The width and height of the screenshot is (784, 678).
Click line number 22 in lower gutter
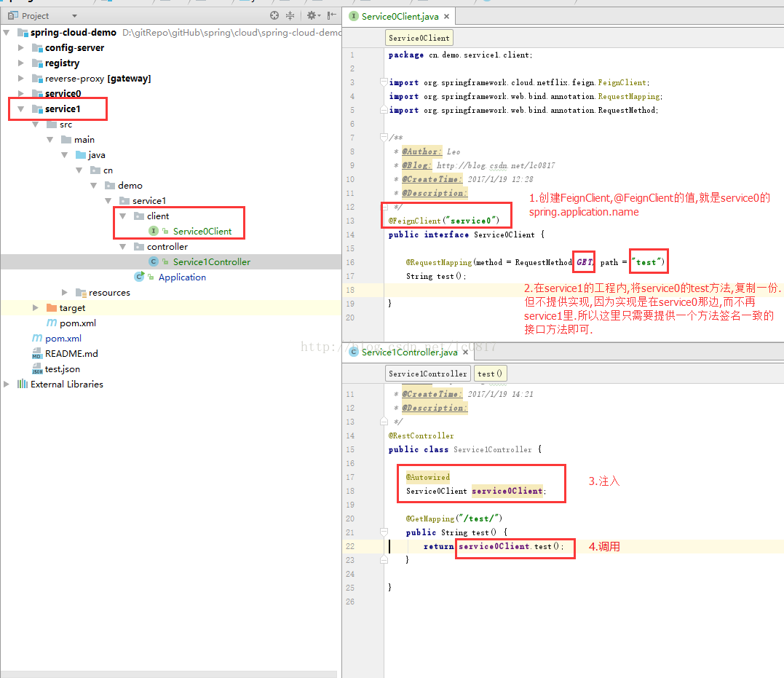[350, 546]
